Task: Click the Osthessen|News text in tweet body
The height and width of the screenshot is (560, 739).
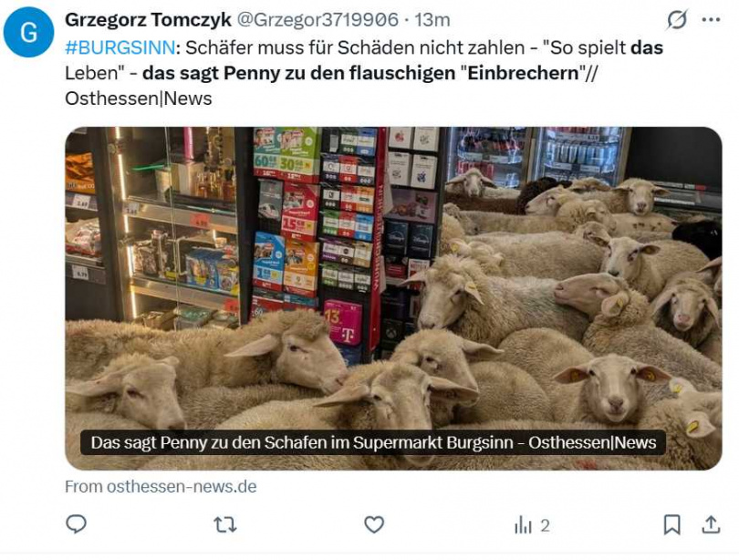Action: [139, 99]
